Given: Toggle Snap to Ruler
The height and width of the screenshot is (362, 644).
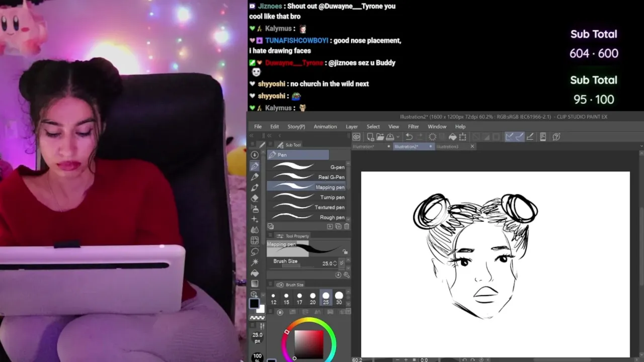Looking at the screenshot, I should [x=509, y=137].
